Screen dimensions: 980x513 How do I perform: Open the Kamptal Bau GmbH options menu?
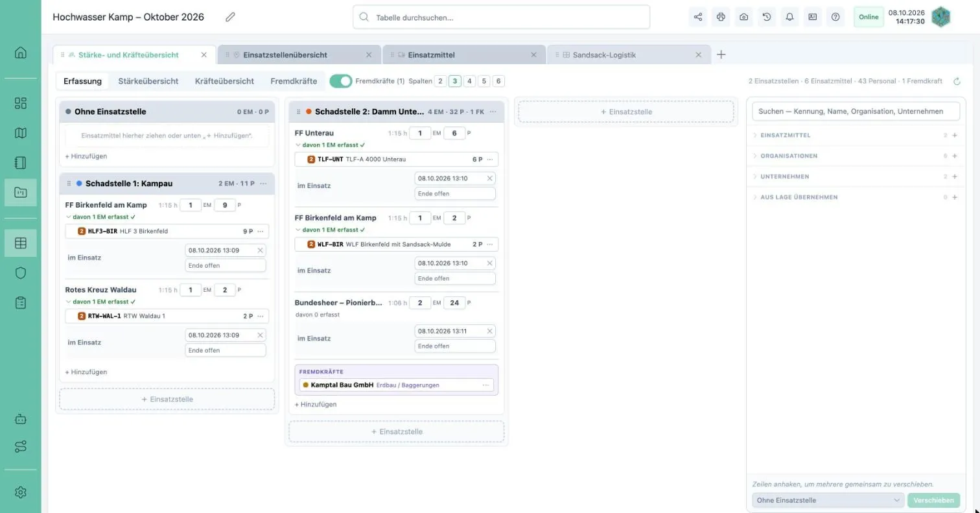tap(485, 385)
